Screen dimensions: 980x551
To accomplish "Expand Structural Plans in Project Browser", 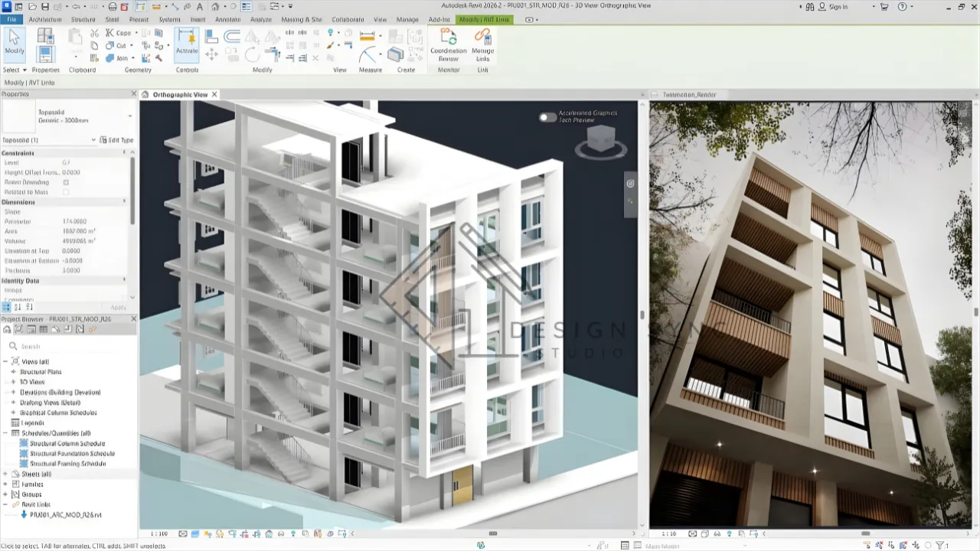I will 12,372.
